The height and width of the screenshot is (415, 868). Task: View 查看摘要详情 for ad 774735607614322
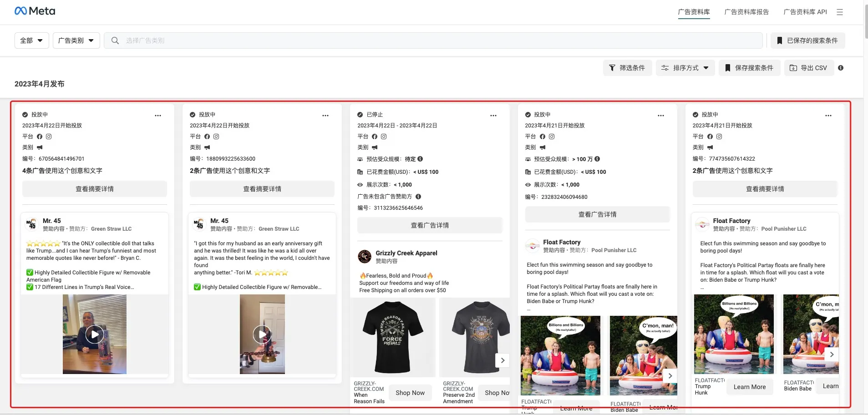(x=765, y=189)
